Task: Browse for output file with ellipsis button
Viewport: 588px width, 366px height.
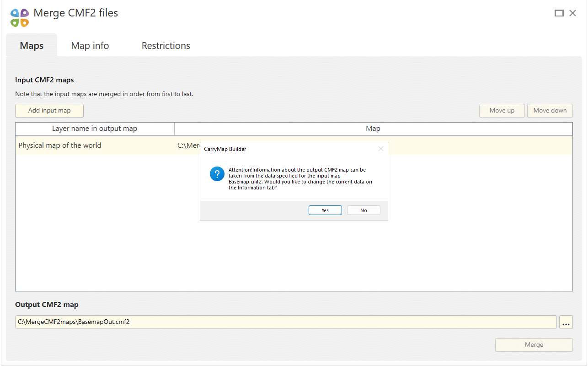Action: [x=566, y=322]
